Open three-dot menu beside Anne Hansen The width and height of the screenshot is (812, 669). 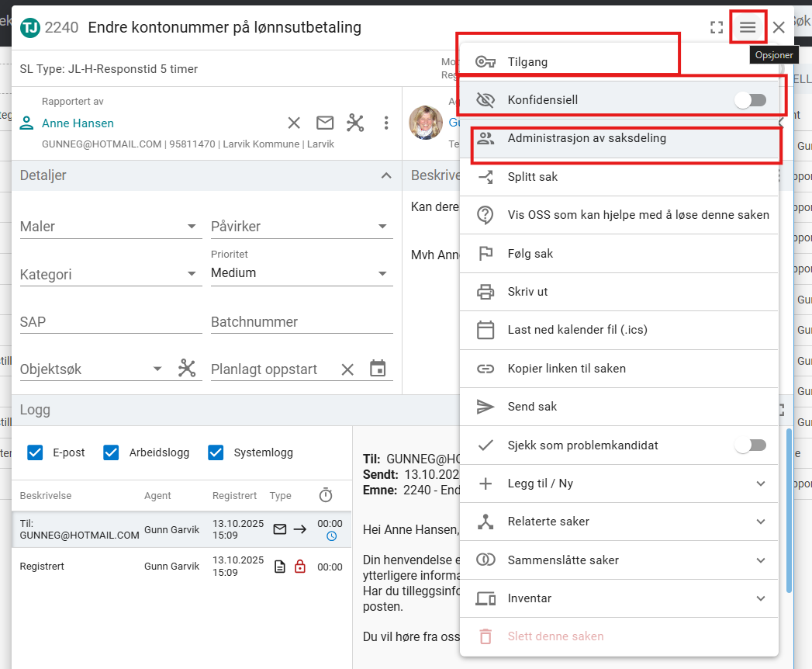click(x=386, y=123)
